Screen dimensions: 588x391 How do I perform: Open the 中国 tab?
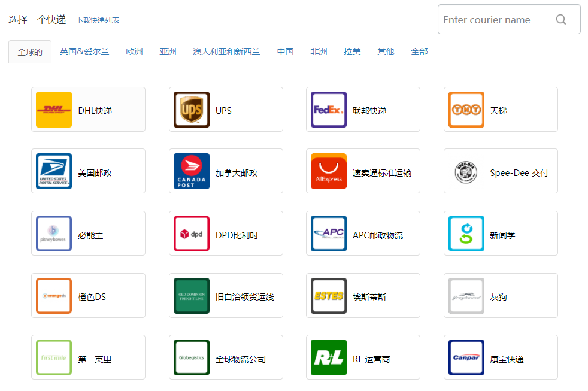point(285,51)
